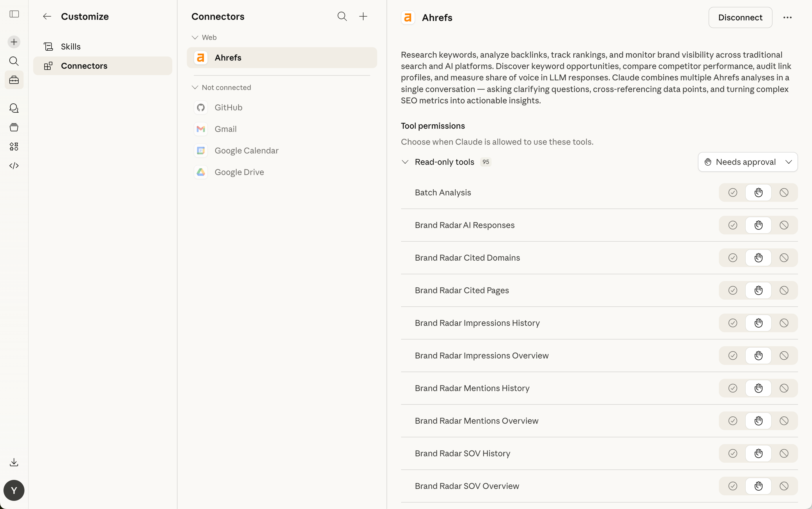Open the Y user profile avatar

pos(14,490)
